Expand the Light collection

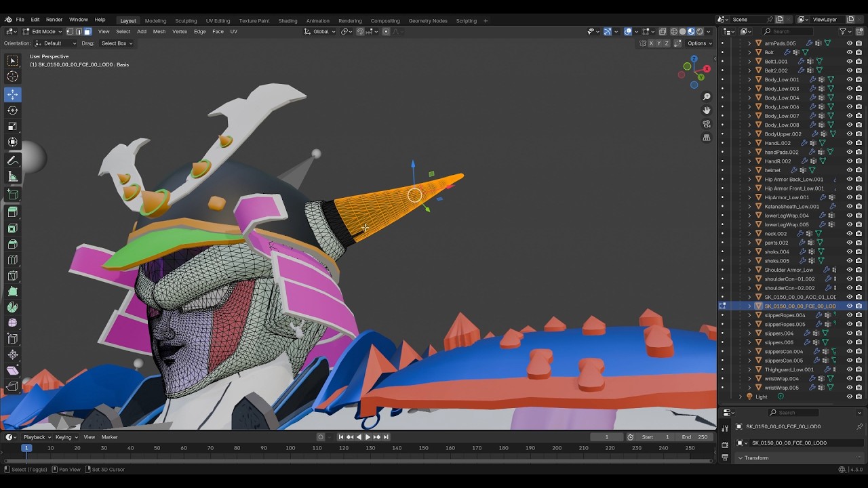(x=741, y=396)
